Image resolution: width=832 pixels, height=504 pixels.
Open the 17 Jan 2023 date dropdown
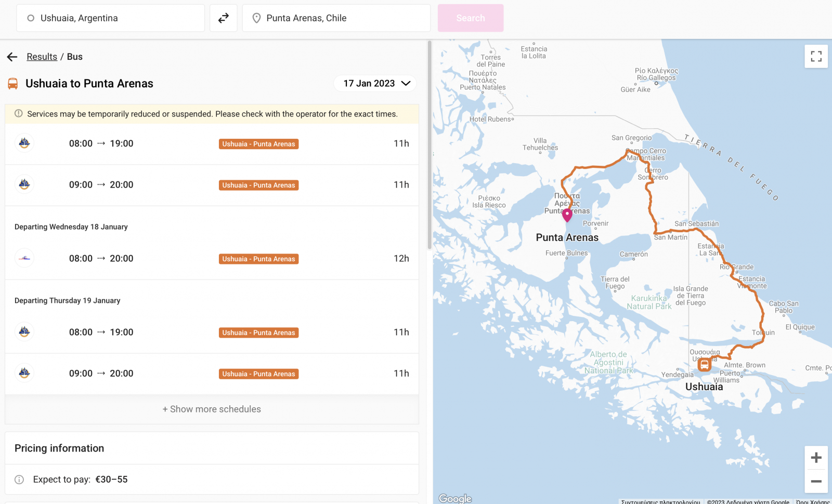(376, 83)
